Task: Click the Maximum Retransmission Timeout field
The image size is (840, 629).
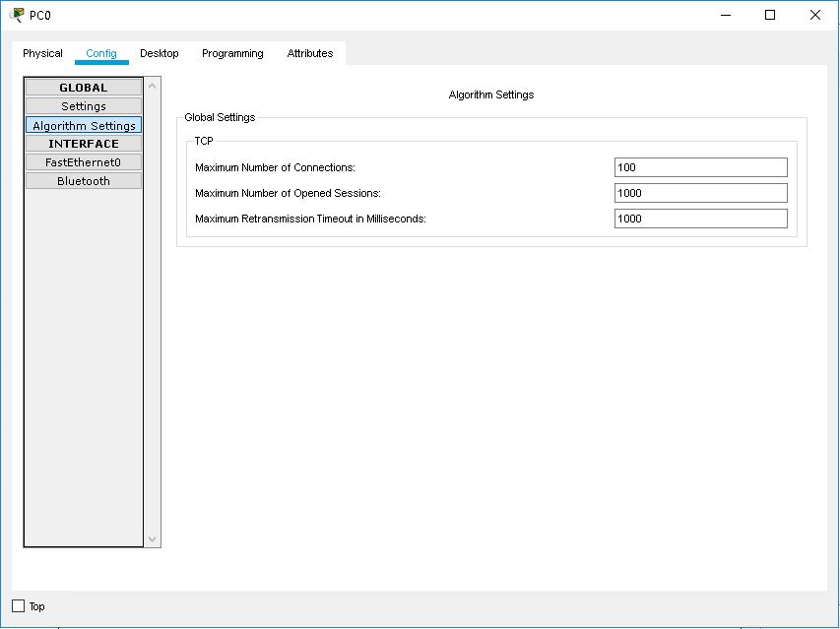Action: point(699,219)
